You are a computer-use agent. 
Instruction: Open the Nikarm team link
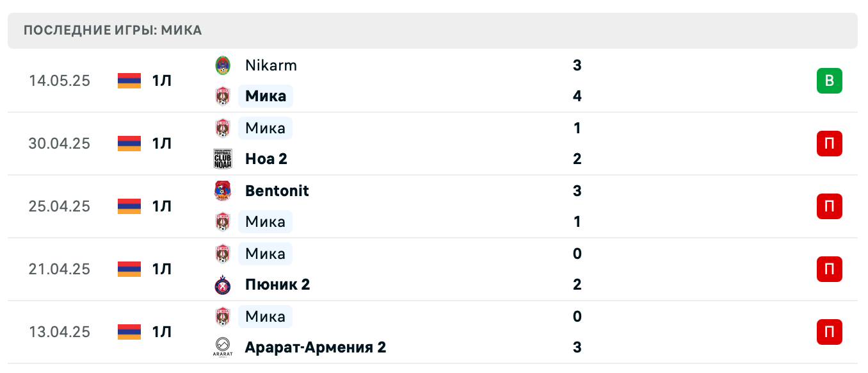[x=271, y=65]
